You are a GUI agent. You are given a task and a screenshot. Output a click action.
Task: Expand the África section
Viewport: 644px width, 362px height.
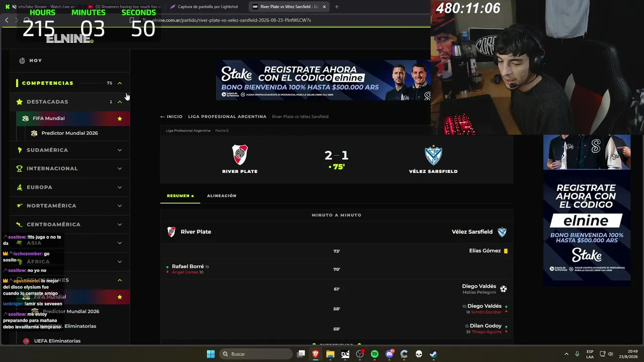pyautogui.click(x=120, y=261)
